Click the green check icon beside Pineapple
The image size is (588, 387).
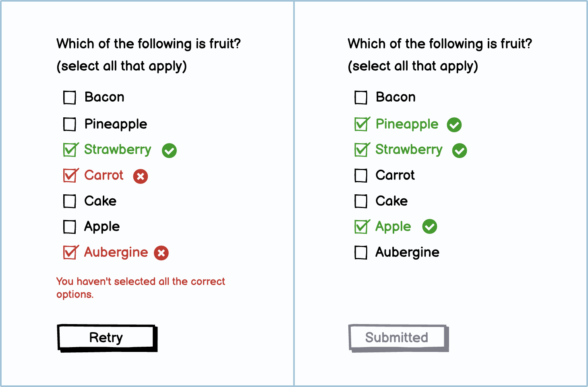pos(454,125)
